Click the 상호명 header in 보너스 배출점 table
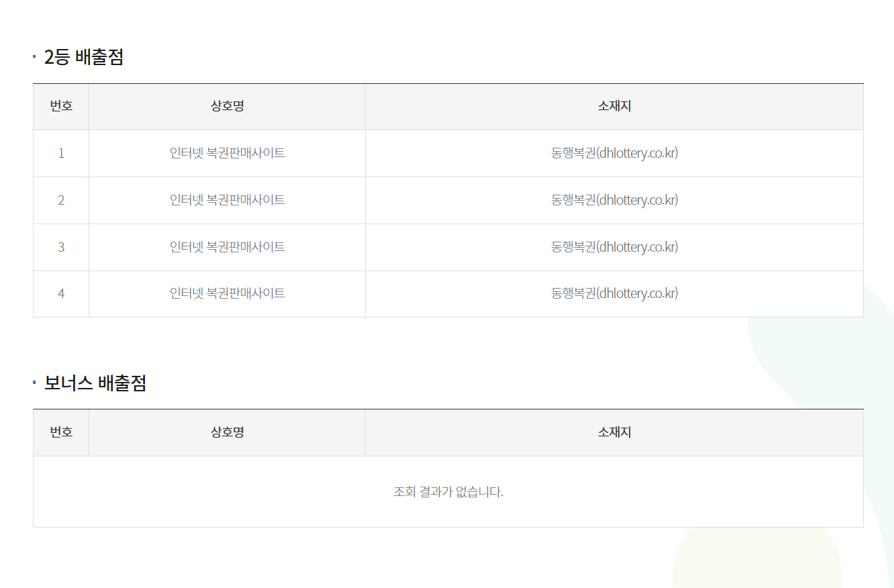Viewport: 894px width, 588px height. click(x=228, y=432)
